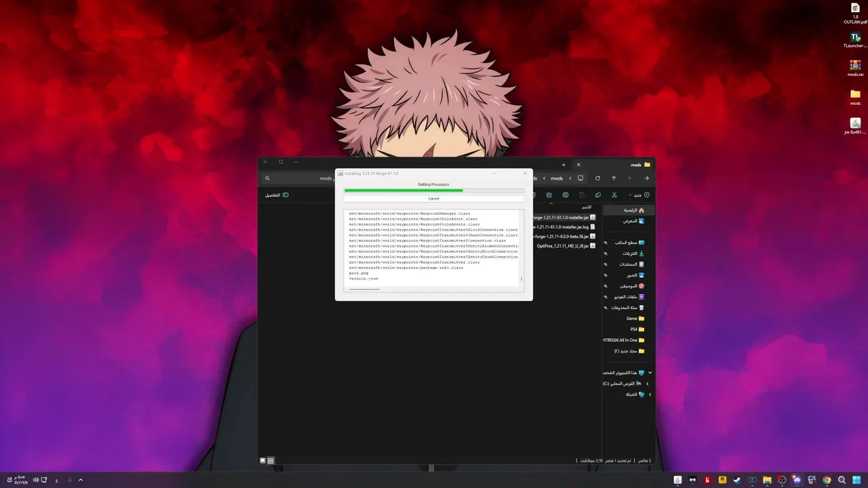The image size is (868, 488).
Task: Open Documents (المستندات) in navigation pane
Action: coord(631,264)
